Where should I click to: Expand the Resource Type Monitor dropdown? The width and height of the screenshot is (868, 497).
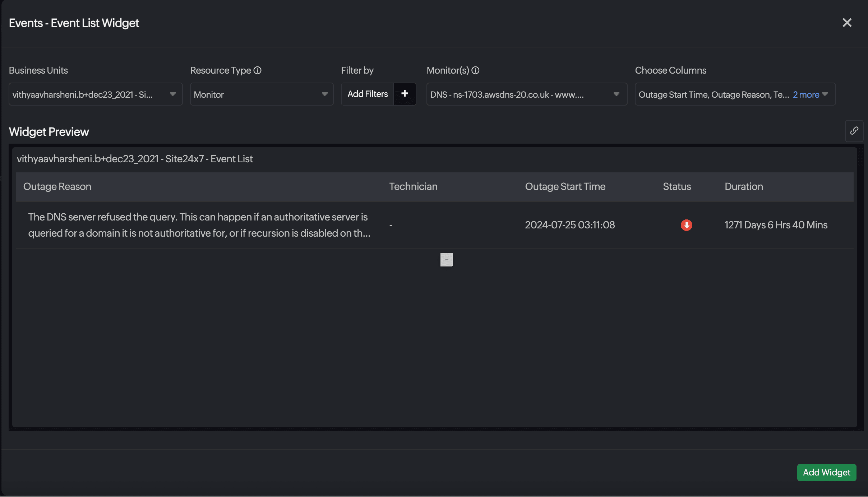point(262,94)
